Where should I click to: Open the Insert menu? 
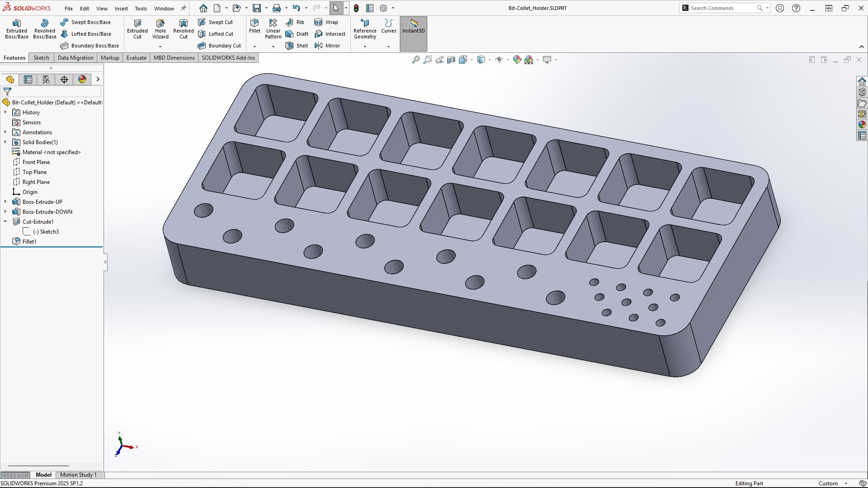(121, 8)
